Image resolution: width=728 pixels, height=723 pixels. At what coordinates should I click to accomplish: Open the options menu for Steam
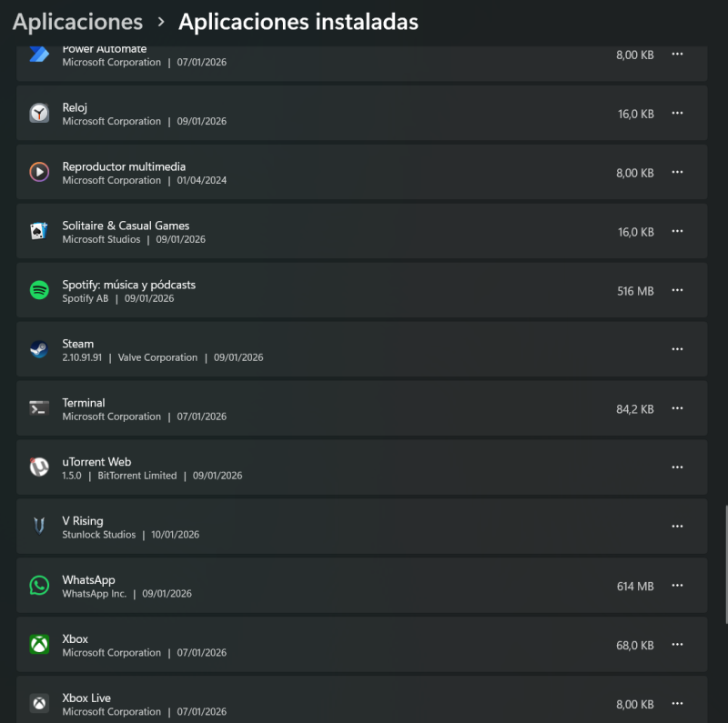pos(677,349)
